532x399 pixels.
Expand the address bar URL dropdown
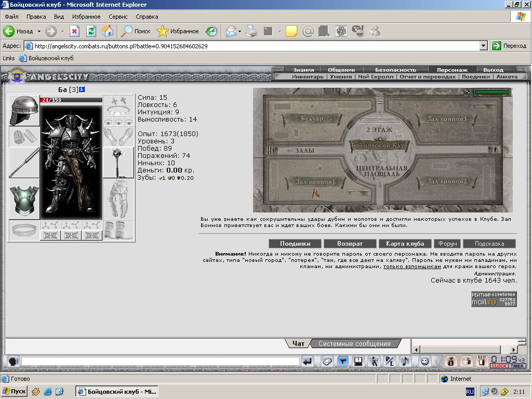coord(483,46)
